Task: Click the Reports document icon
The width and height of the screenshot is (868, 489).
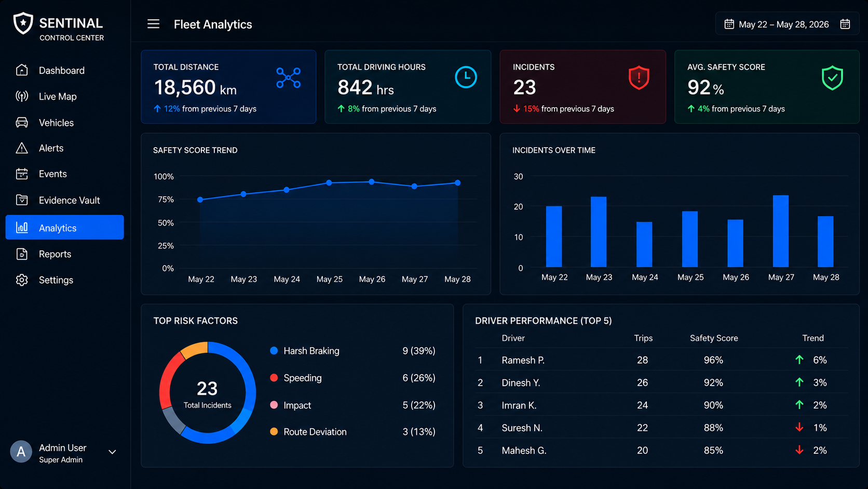Action: [22, 254]
